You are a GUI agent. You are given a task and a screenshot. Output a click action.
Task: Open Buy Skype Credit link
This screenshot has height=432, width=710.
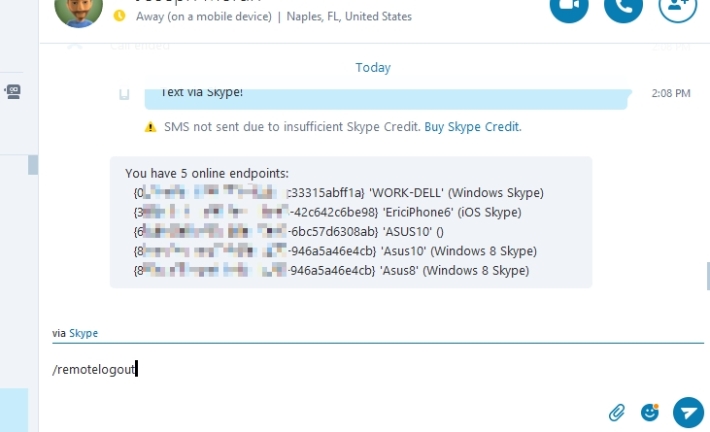[x=472, y=127]
